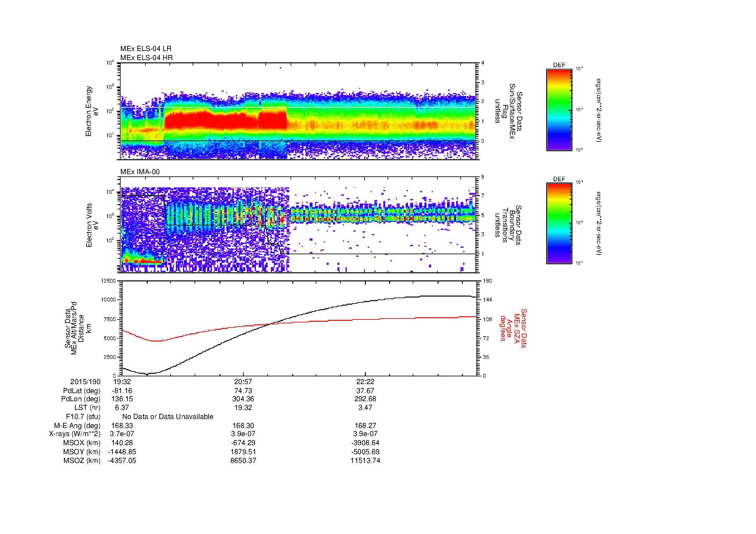Screen dimensions: 756x534
Task: Click the 'MEx IMA-00' panel title
Action: pos(140,172)
